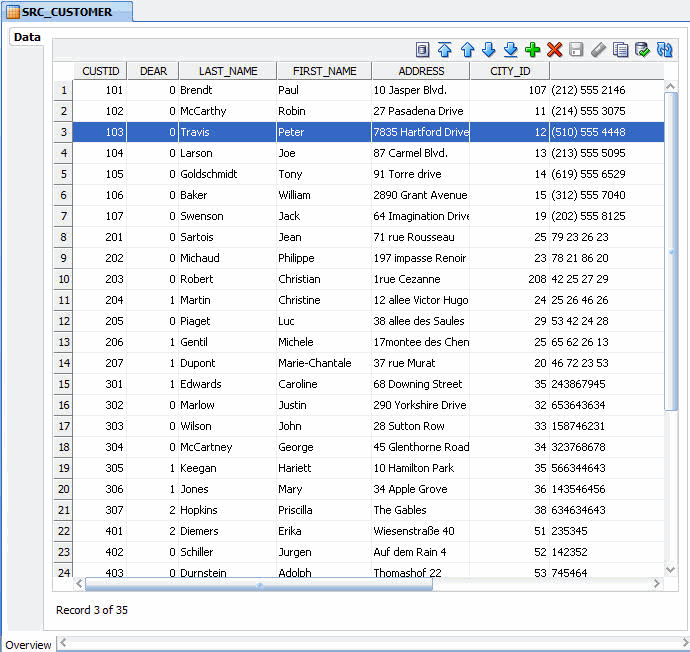Add a new row with green plus
The width and height of the screenshot is (690, 652).
532,50
